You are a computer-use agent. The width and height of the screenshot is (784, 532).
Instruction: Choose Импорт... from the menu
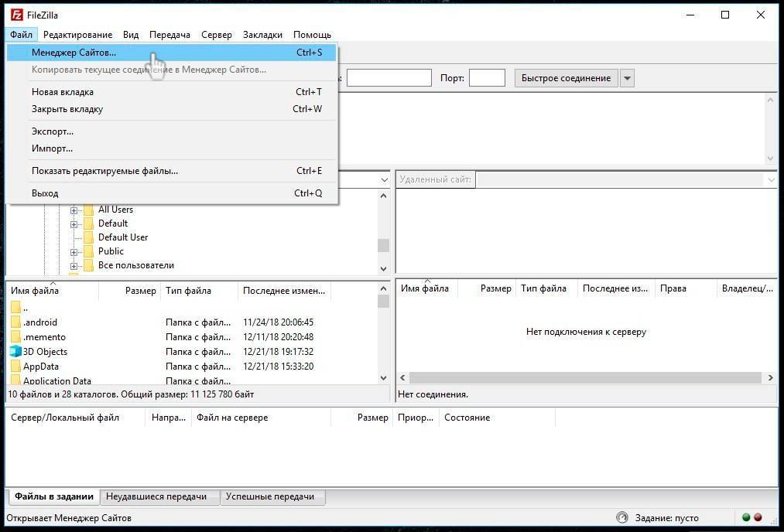(x=172, y=148)
